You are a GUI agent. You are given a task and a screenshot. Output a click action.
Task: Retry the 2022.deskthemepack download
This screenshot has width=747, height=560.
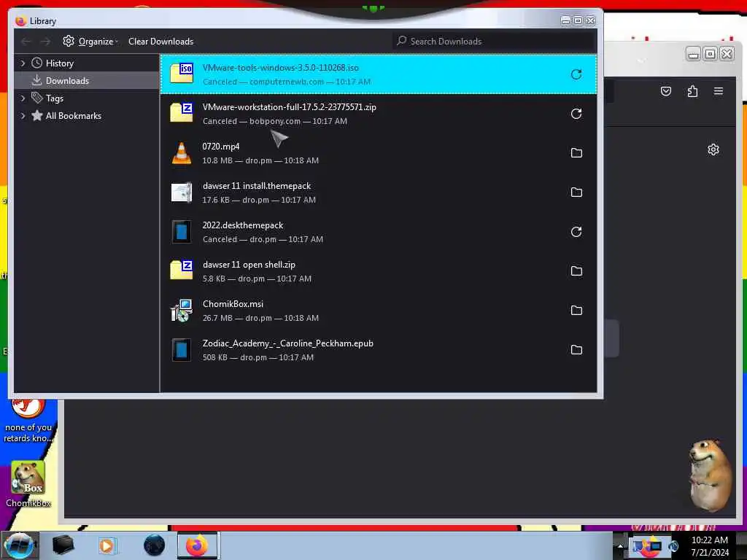[x=576, y=232]
